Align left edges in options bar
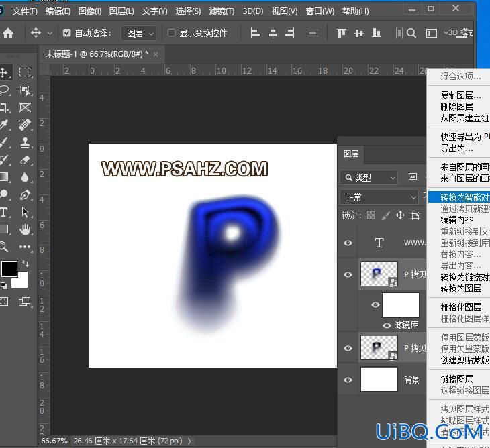The height and width of the screenshot is (448, 490). click(x=255, y=33)
